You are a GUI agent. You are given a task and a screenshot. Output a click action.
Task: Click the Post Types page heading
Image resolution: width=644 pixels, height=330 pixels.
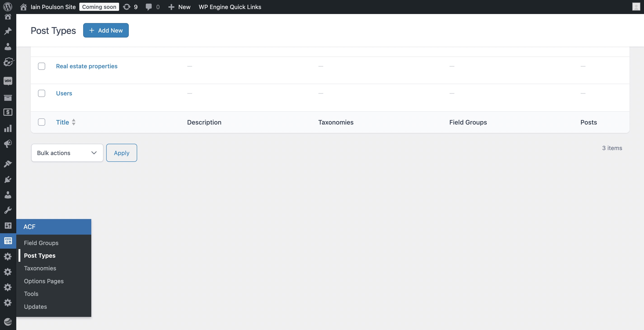pyautogui.click(x=53, y=31)
